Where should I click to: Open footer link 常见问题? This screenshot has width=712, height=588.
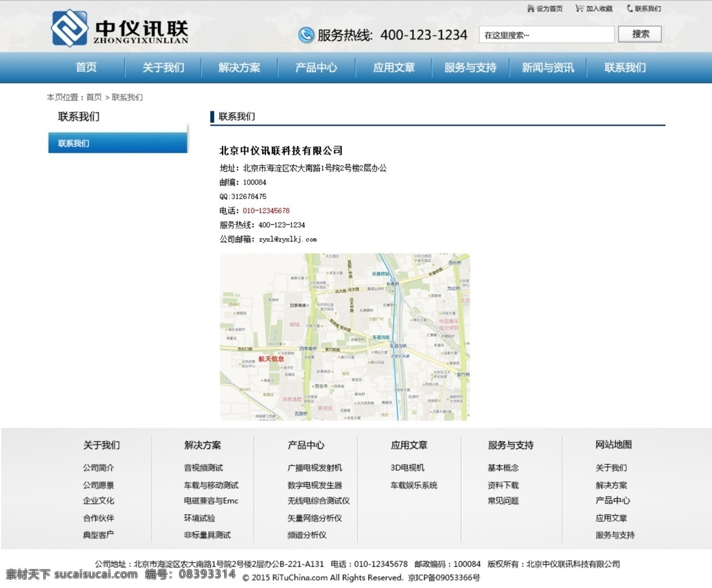(503, 501)
